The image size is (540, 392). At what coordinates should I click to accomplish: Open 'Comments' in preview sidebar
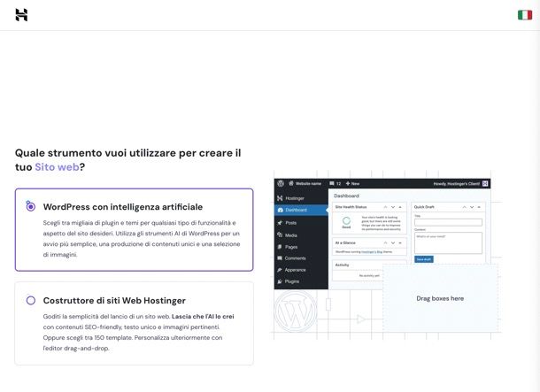[291, 258]
